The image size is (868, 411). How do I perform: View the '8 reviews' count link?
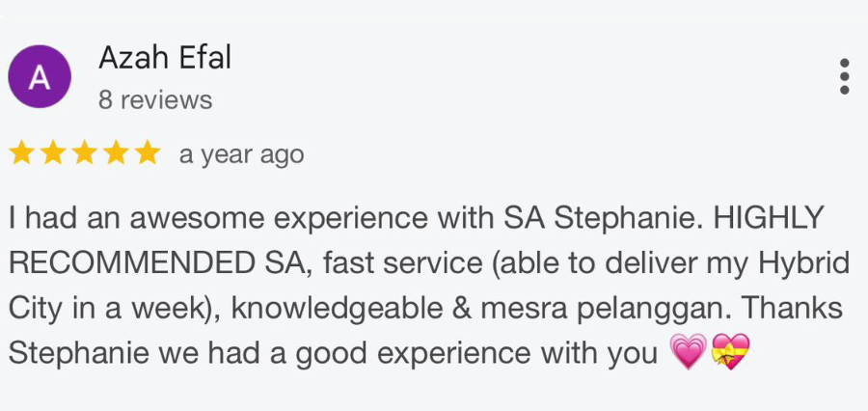point(155,99)
